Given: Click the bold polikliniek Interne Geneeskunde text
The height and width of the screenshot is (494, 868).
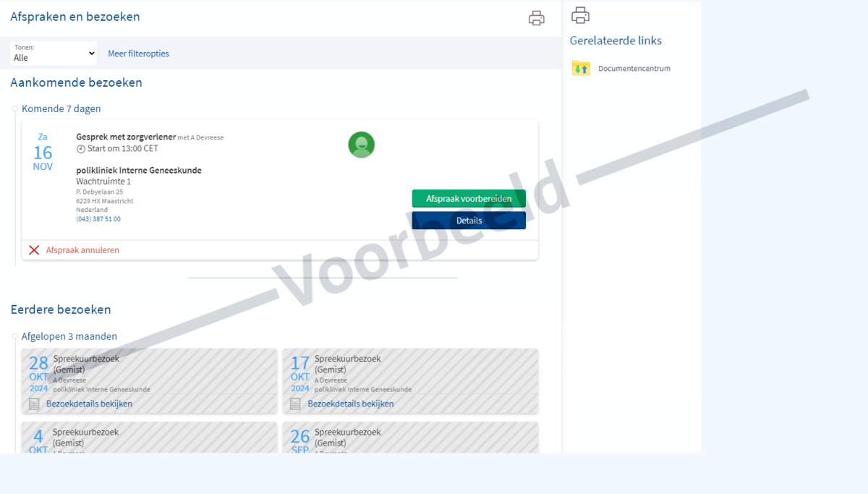Looking at the screenshot, I should point(139,171).
